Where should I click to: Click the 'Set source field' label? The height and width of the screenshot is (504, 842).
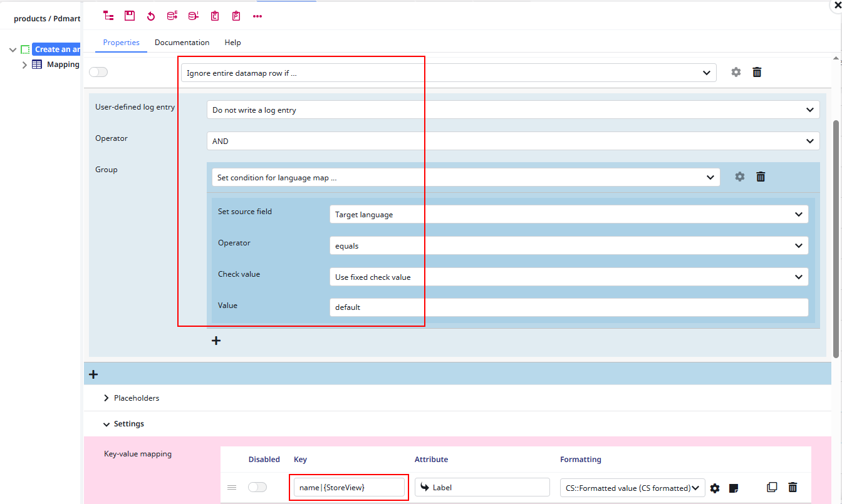point(245,212)
